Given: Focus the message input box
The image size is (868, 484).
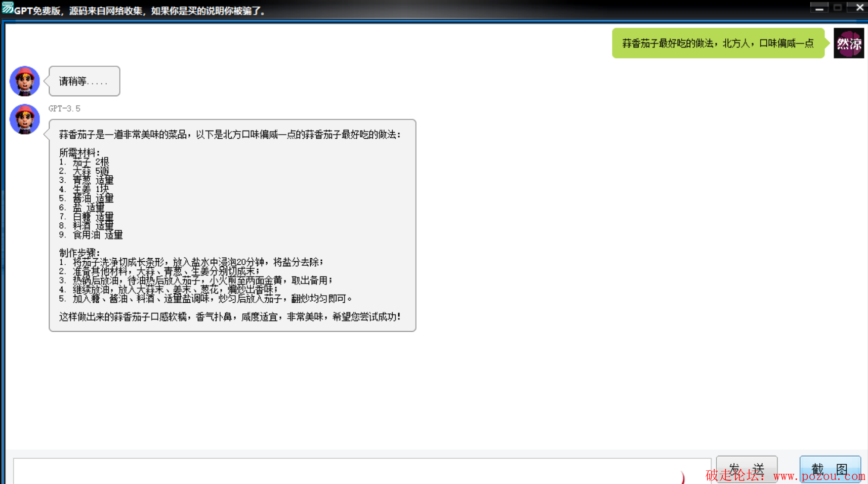Looking at the screenshot, I should point(354,472).
